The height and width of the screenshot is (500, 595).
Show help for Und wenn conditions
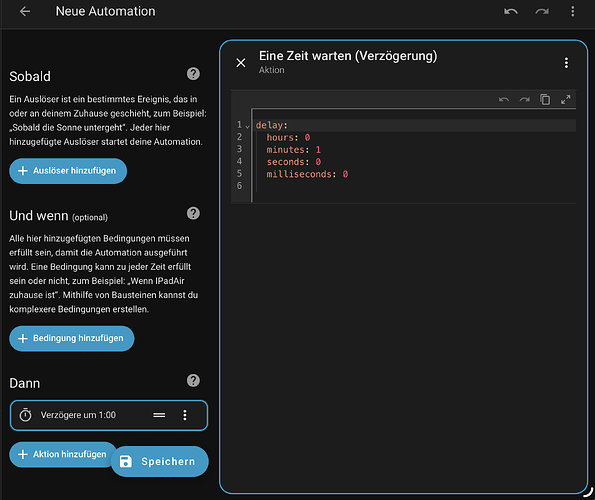193,213
